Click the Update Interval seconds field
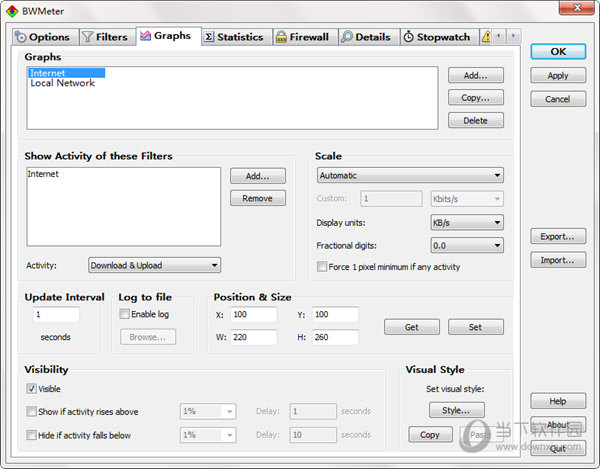The width and height of the screenshot is (600, 469). tap(56, 314)
